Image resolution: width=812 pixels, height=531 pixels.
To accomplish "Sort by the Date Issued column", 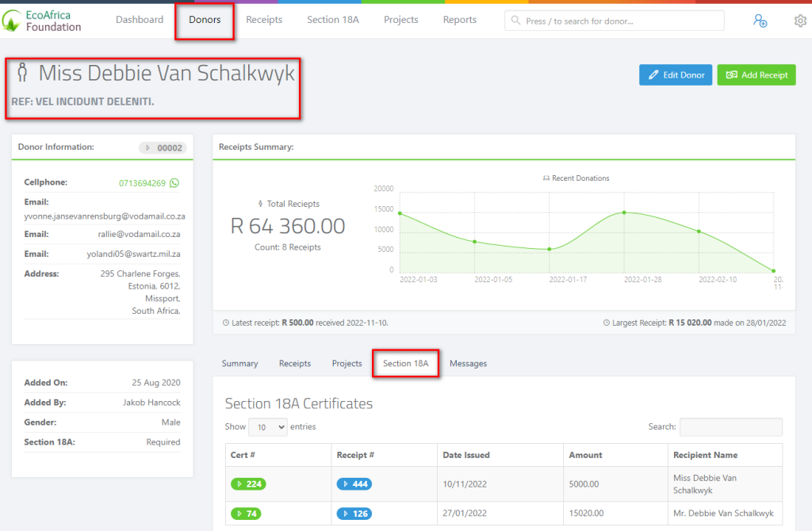I will [x=500, y=455].
